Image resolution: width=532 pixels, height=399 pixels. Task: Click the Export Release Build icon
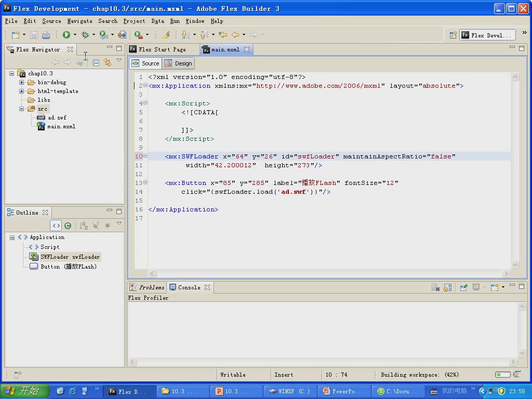point(122,35)
